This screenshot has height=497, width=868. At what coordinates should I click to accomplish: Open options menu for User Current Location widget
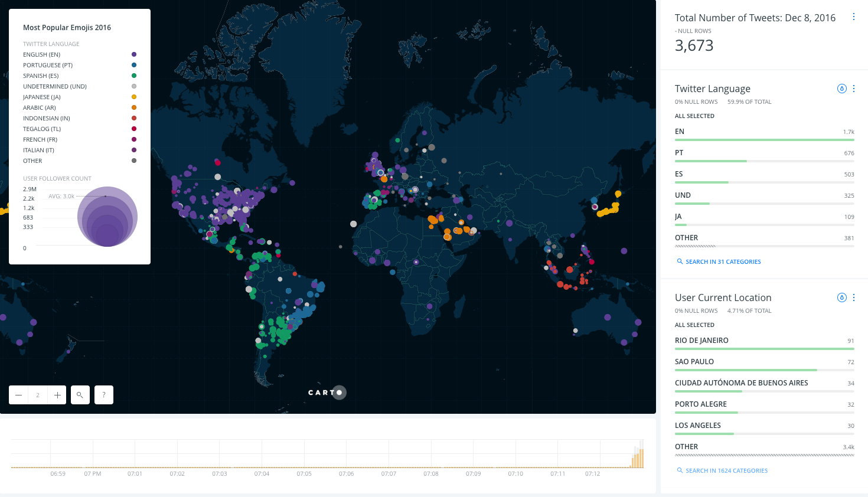[x=854, y=297]
